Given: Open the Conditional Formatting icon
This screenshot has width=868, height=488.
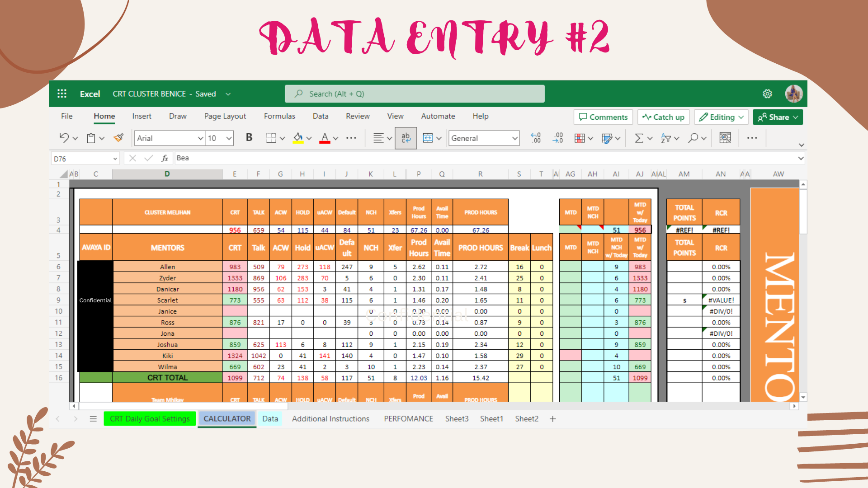Looking at the screenshot, I should tap(580, 138).
